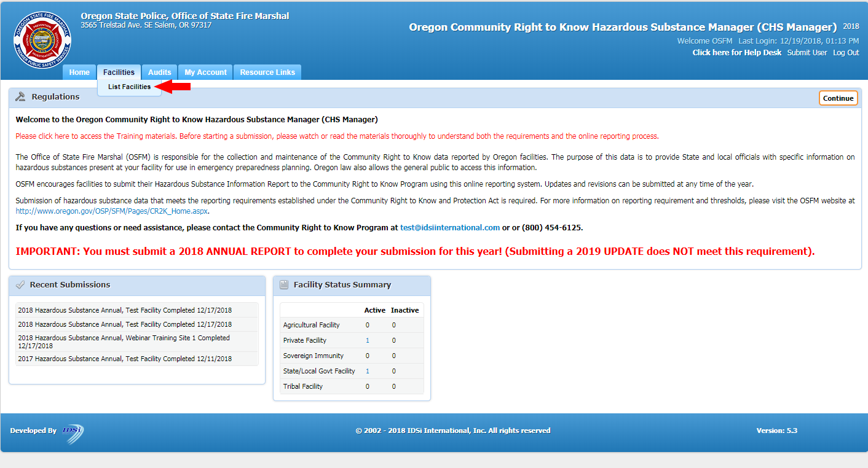Click the Oregon State Police office title
Viewport: 868px width, 468px height.
[185, 16]
